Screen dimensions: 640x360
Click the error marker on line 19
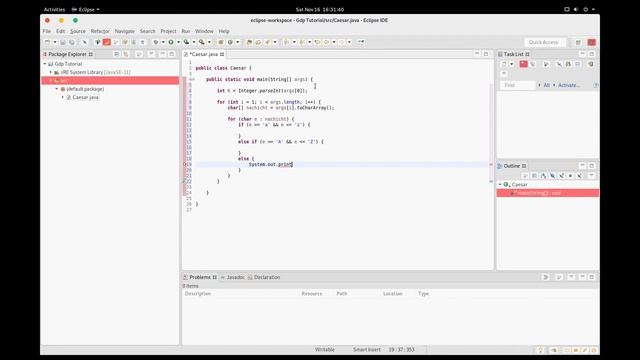pyautogui.click(x=185, y=164)
